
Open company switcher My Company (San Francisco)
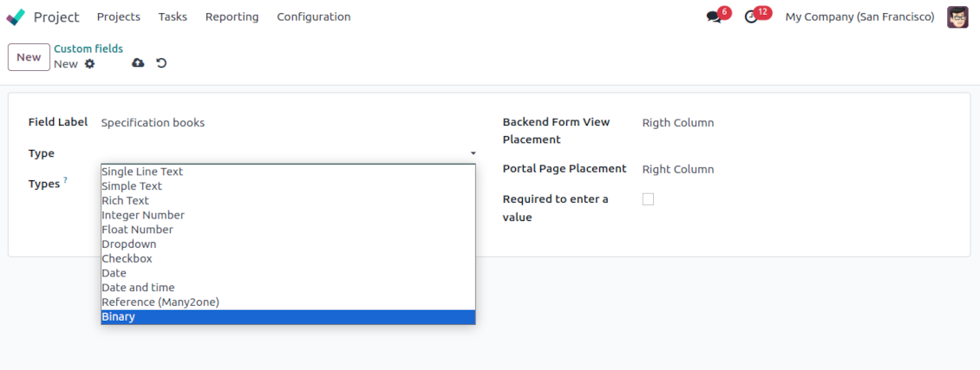click(859, 17)
